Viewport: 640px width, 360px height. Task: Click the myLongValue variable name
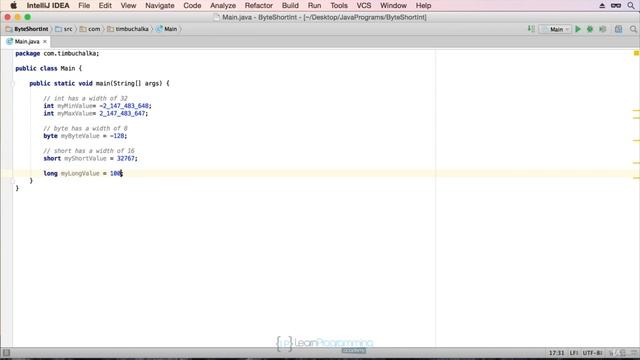click(x=80, y=173)
